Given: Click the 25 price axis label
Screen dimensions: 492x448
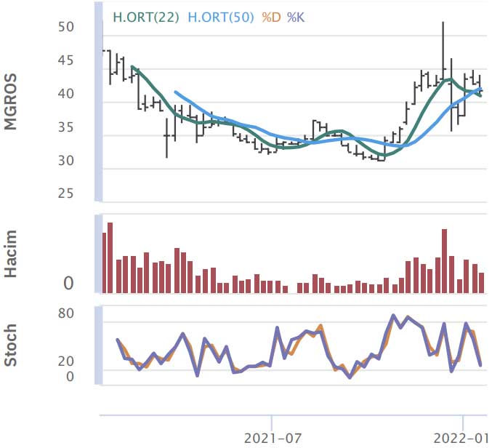Looking at the screenshot, I should 66,193.
